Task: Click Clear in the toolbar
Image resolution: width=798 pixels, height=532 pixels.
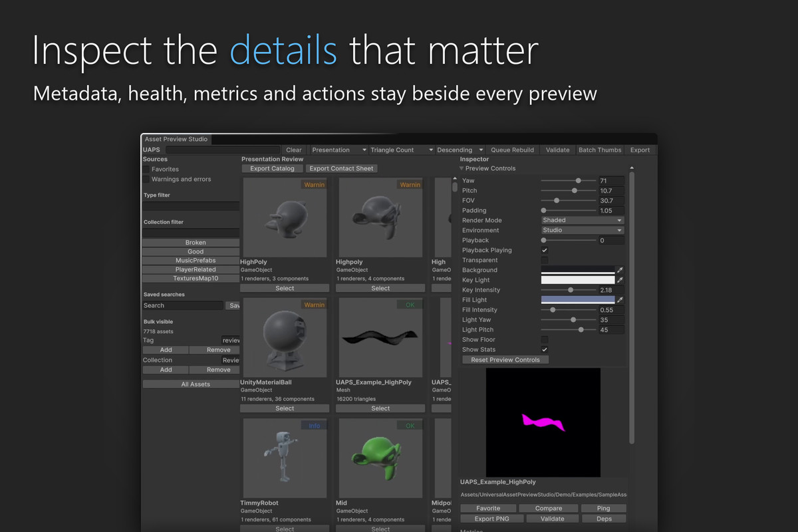Action: [x=294, y=150]
